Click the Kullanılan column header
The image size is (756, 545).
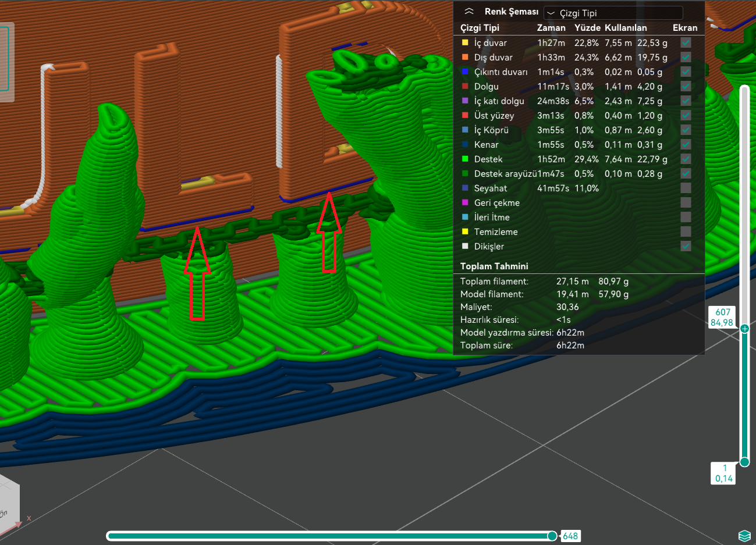click(x=626, y=27)
